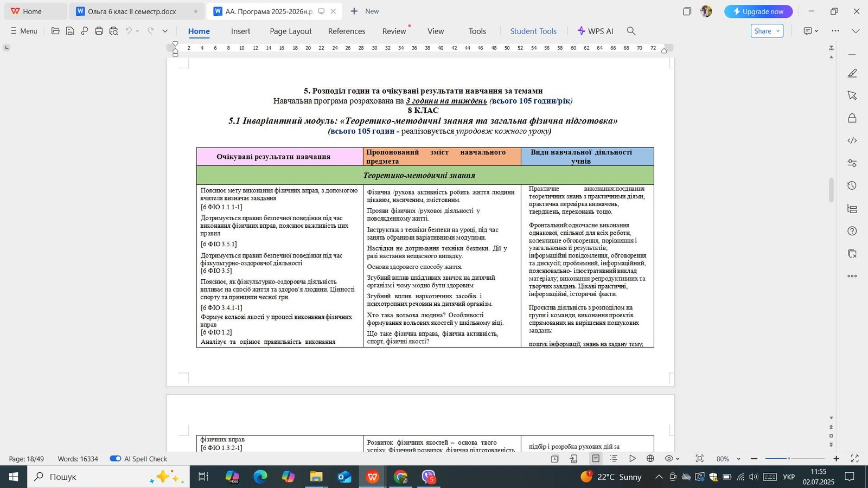868x488 pixels.
Task: Click the navigation list icon in right sidebar
Action: pyautogui.click(x=852, y=209)
